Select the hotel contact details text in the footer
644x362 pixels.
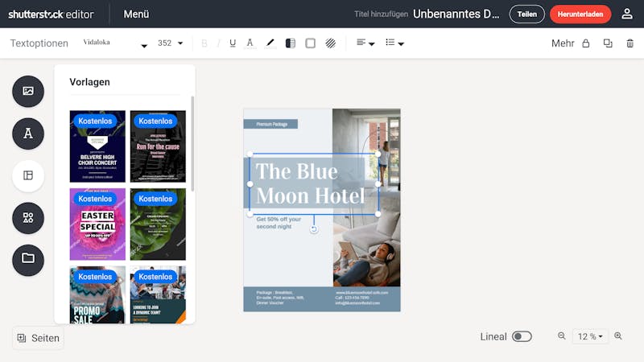click(361, 298)
